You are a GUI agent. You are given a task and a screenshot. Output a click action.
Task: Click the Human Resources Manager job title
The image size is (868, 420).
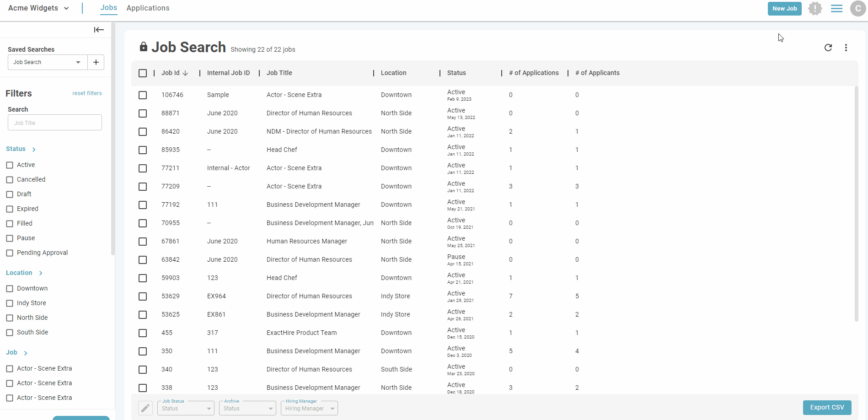pos(307,241)
